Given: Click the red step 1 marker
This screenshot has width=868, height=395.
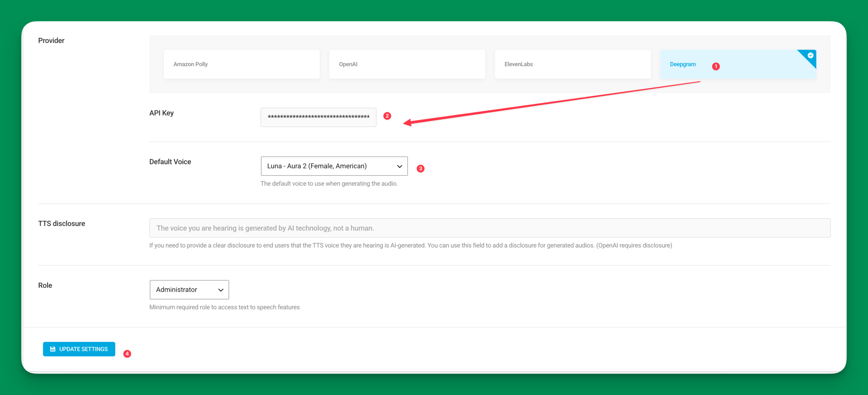Looking at the screenshot, I should tap(716, 66).
